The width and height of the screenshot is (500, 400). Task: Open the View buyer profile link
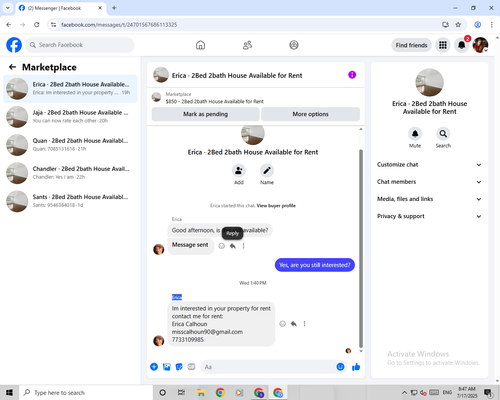pyautogui.click(x=276, y=206)
